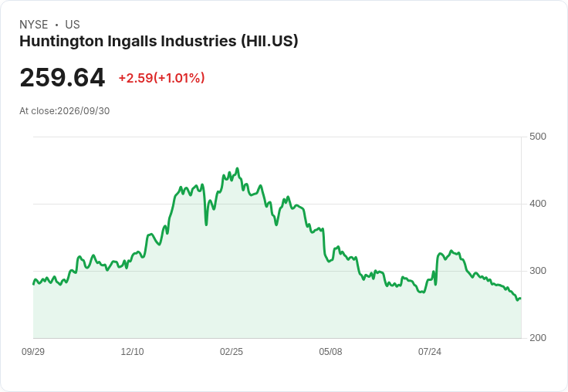568x392 pixels.
Task: Click the 09/29 date label on the x-axis
Action: [33, 351]
